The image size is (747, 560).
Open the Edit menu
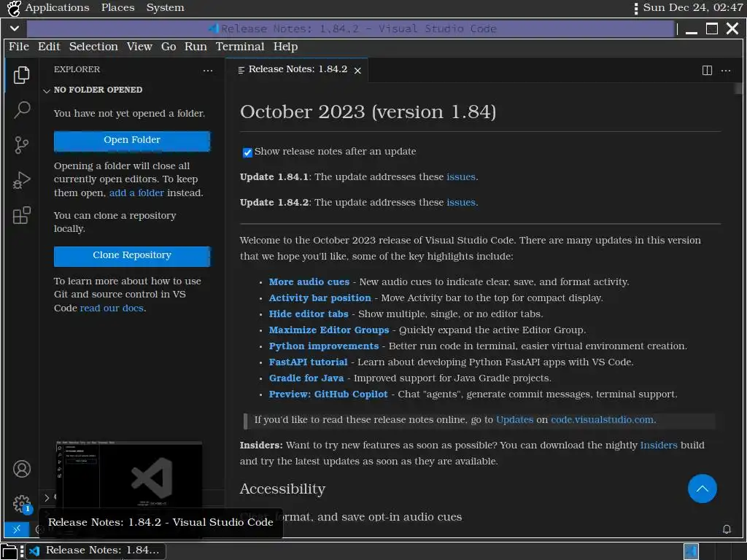49,47
